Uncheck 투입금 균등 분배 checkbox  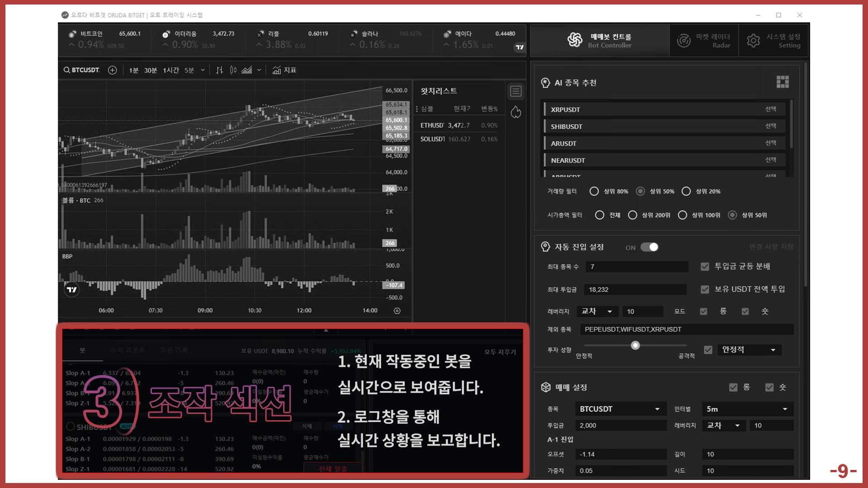coord(705,267)
